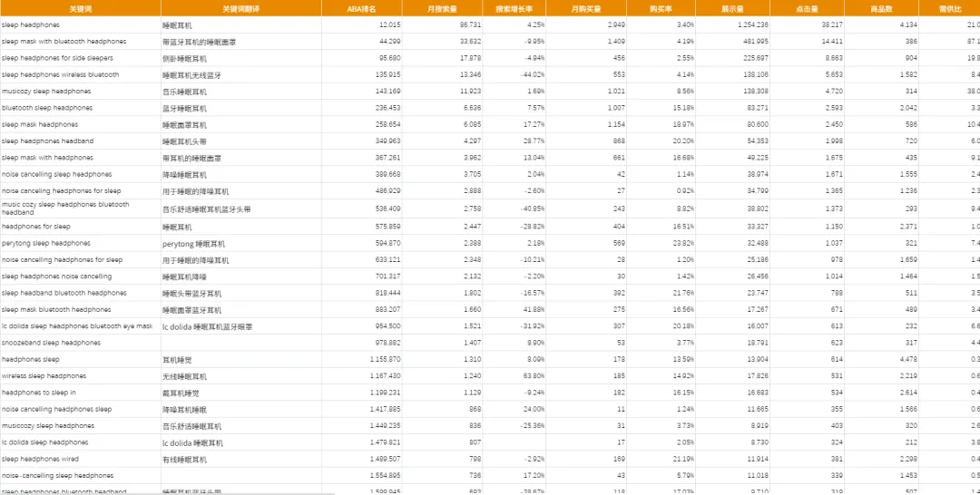The width and height of the screenshot is (980, 495).
Task: Click 'sleep headphones for side sleepers' cell
Action: point(59,58)
